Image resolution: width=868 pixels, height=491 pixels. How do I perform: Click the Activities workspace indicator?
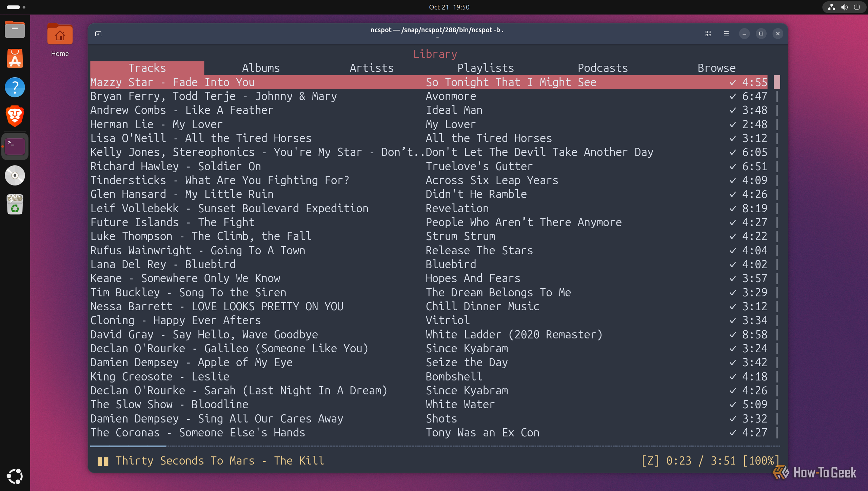[x=16, y=7]
